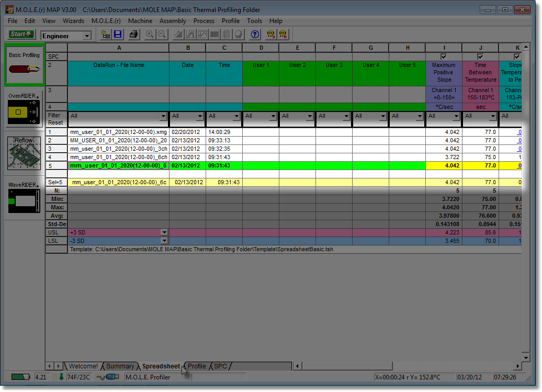
Task: Click the green Start wizard button
Action: click(x=21, y=34)
